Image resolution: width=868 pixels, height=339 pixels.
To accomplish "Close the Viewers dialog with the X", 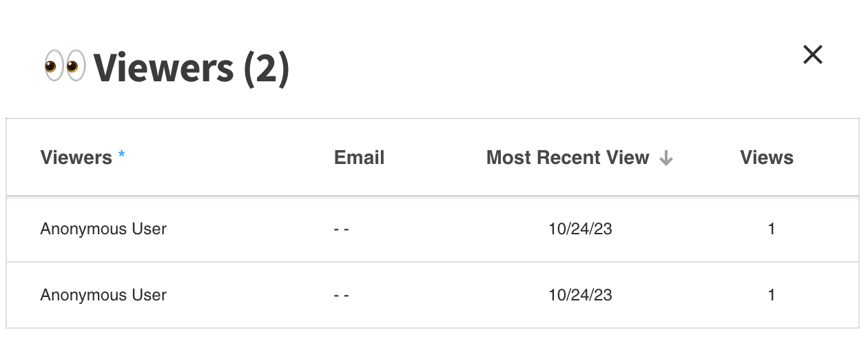I will [813, 54].
